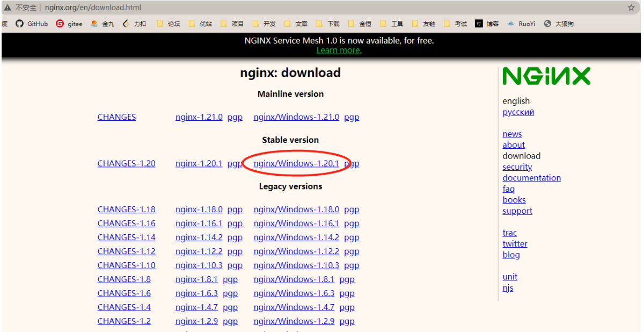
Task: Open CHANGES-1.16 link
Action: click(126, 223)
